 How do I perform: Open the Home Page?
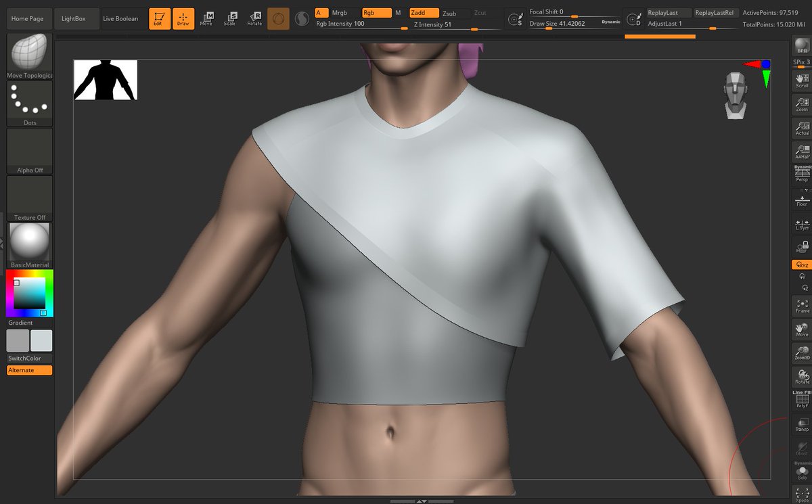click(29, 18)
